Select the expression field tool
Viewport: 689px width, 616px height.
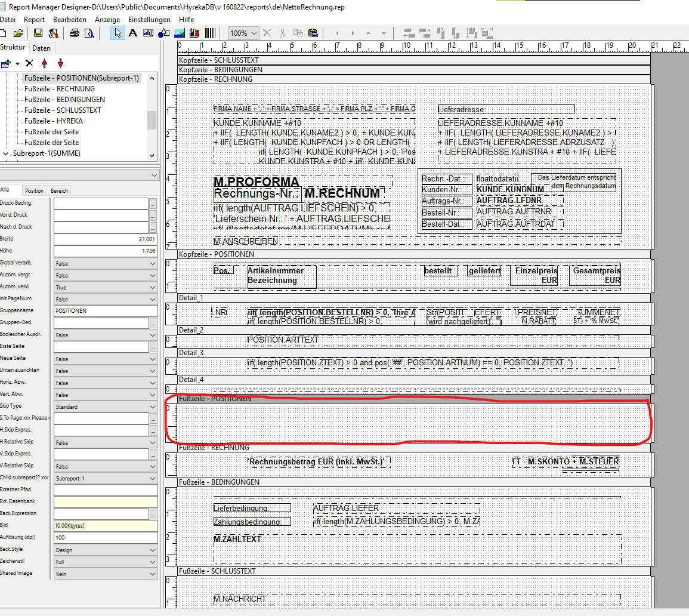pyautogui.click(x=148, y=33)
